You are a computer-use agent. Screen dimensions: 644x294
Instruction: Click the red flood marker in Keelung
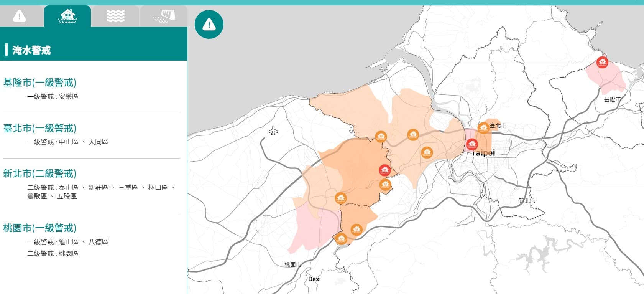602,62
